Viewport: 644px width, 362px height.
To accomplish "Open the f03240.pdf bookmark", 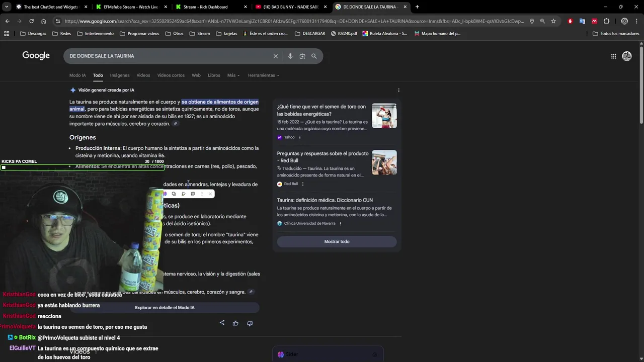I will point(344,33).
